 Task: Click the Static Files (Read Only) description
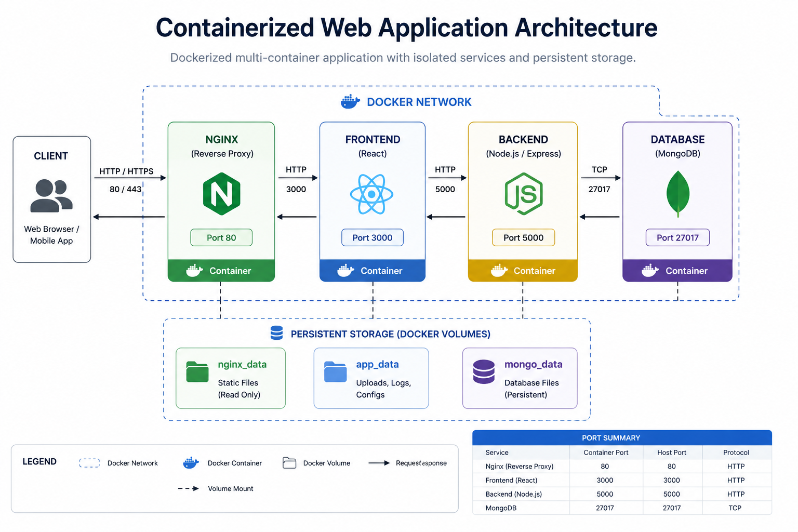coord(239,389)
